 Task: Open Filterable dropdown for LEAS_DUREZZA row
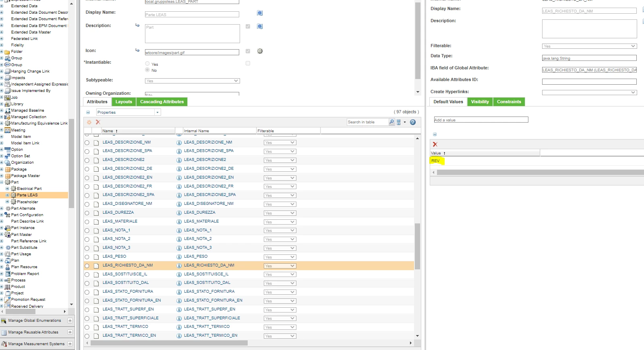tap(280, 213)
